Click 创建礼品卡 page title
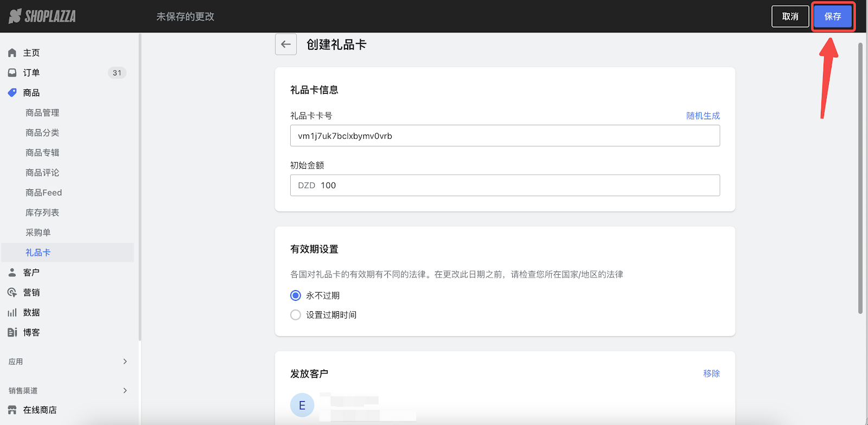Screen dimensions: 868x425 click(336, 44)
